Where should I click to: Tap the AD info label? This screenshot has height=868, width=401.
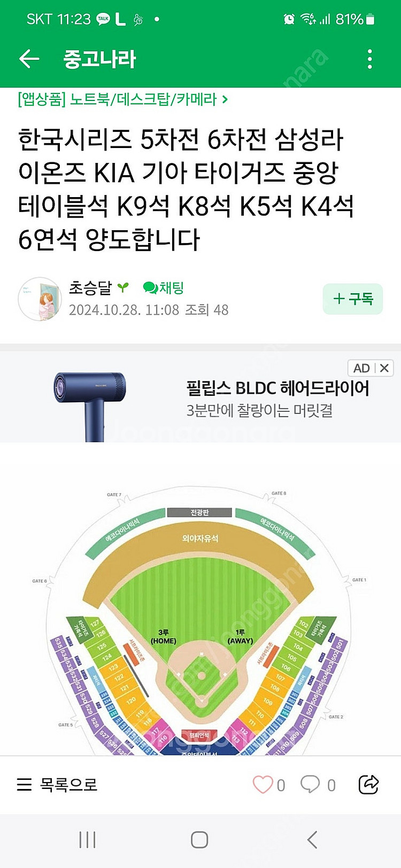pyautogui.click(x=361, y=368)
